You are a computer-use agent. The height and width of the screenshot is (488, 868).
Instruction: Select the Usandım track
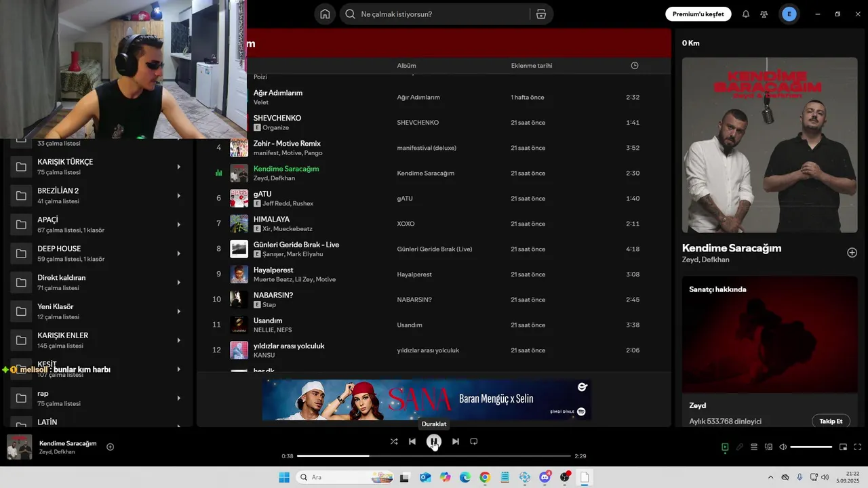[x=434, y=325]
